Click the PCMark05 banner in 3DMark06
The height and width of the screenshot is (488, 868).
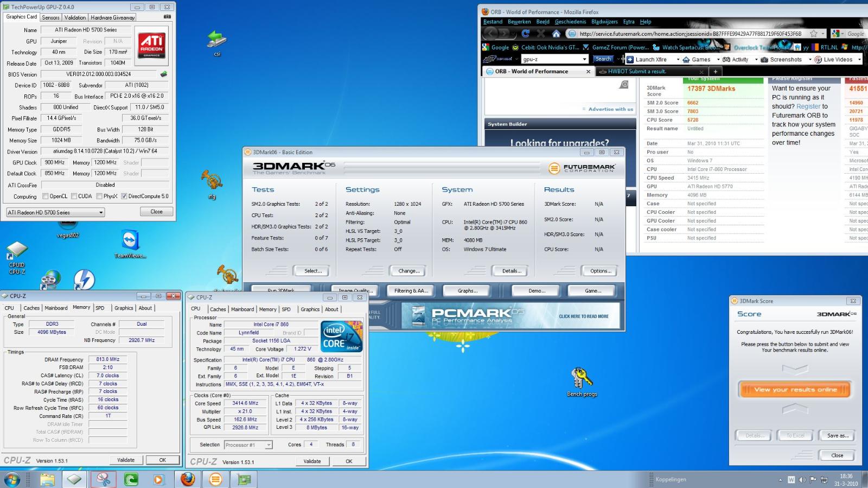coord(510,316)
